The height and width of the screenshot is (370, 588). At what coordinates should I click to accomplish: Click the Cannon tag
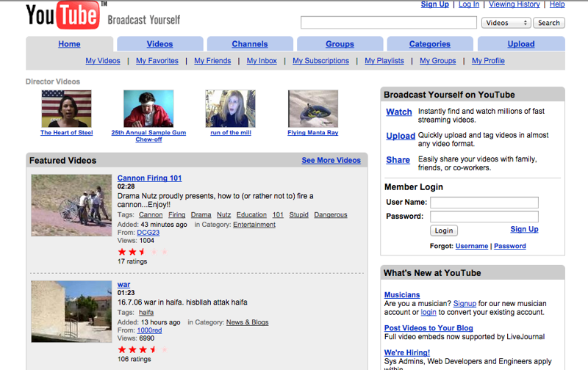point(151,214)
